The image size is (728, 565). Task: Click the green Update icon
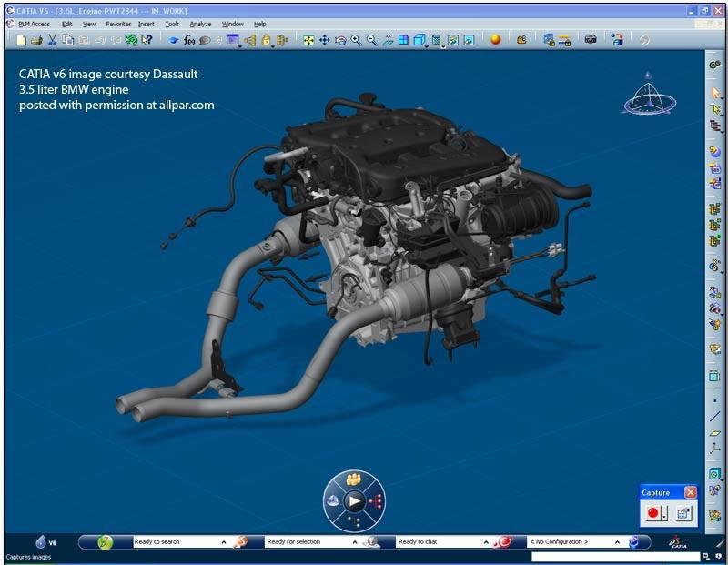pos(131,40)
